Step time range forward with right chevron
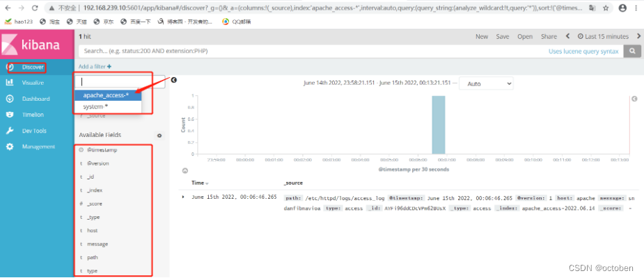The image size is (644, 278). (x=638, y=36)
